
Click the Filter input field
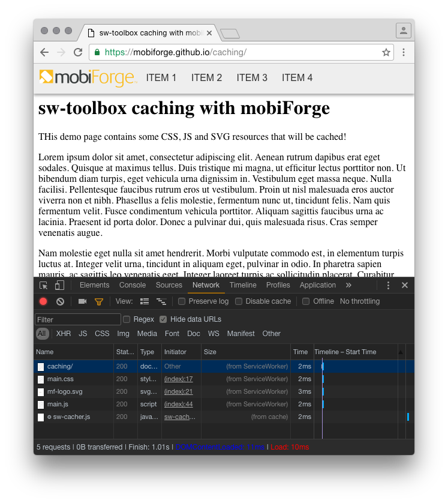pos(78,319)
